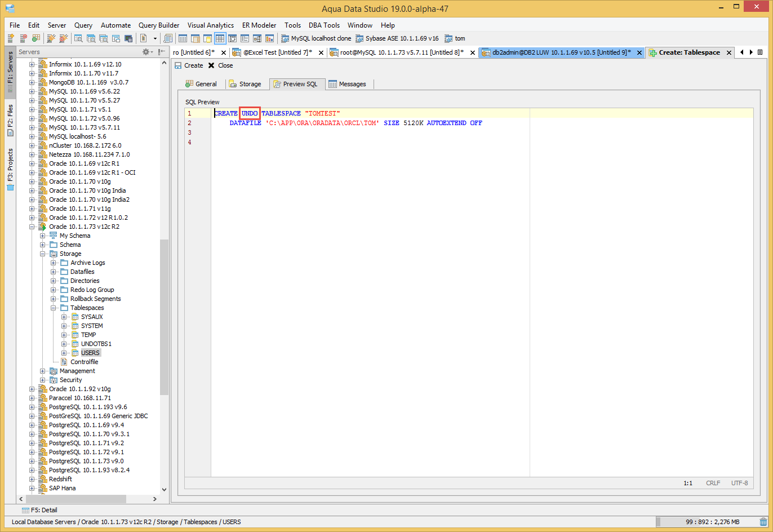
Task: Open Sybase ASE 10.1.1.69 v16 shortcut
Action: coord(397,38)
